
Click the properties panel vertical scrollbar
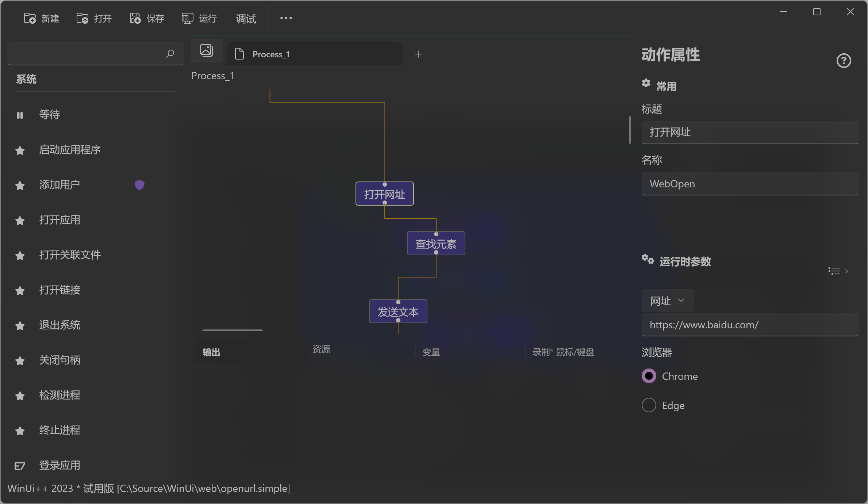[630, 130]
